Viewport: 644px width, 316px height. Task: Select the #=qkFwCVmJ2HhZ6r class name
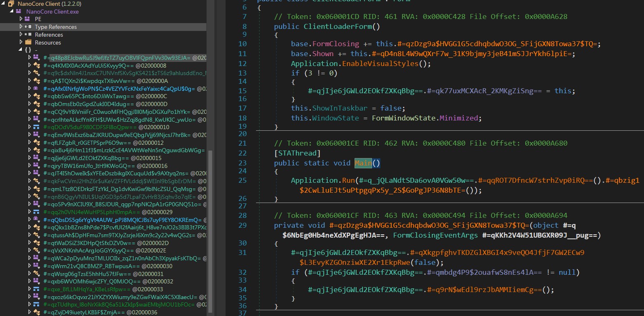120,181
